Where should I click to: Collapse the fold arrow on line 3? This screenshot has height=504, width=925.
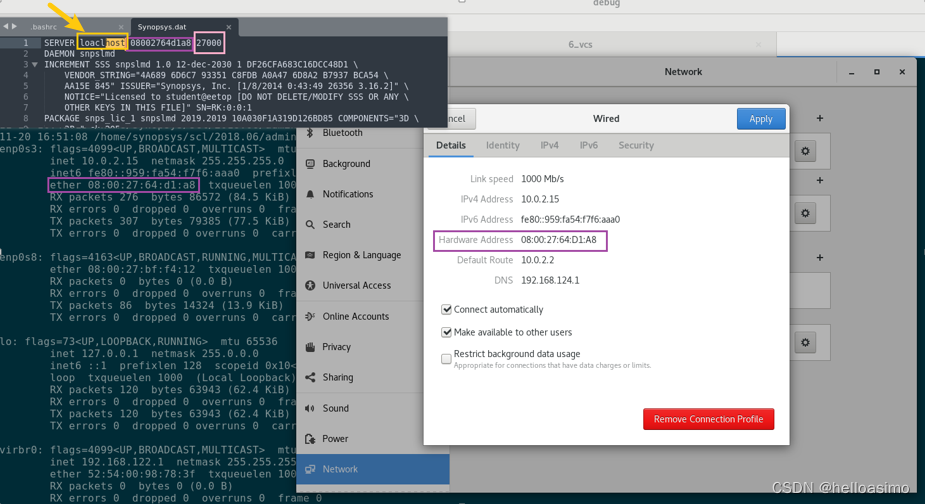[x=35, y=65]
